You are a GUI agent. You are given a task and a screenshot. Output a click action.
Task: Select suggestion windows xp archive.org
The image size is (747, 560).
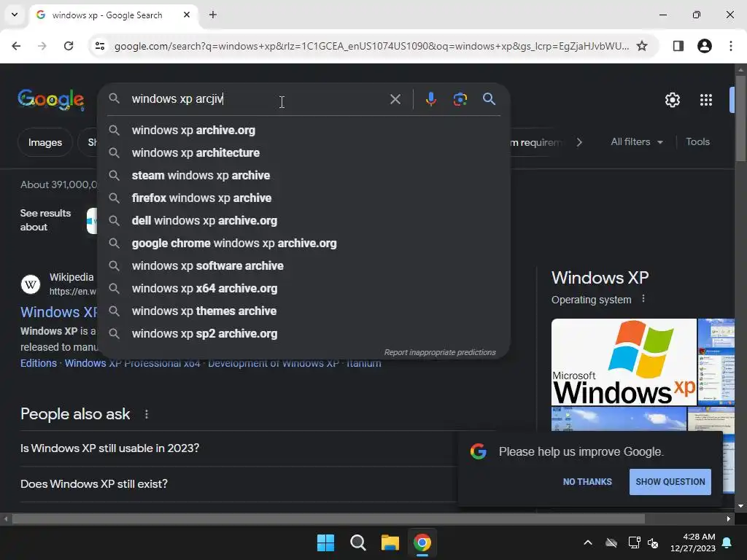304,130
